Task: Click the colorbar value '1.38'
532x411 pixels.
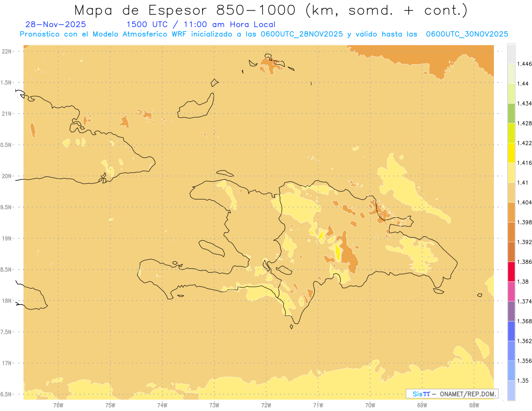Action: (523, 282)
